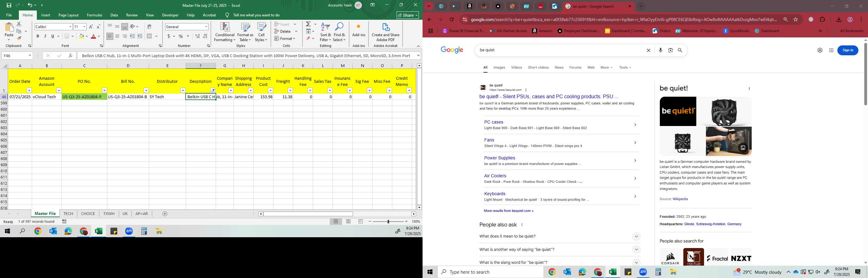
Task: Click the Excel Share button
Action: 408,15
